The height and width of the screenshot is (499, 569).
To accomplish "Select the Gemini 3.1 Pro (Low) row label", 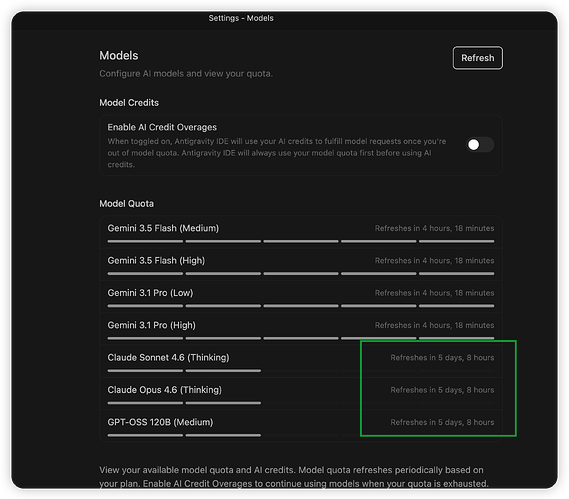I will click(150, 293).
